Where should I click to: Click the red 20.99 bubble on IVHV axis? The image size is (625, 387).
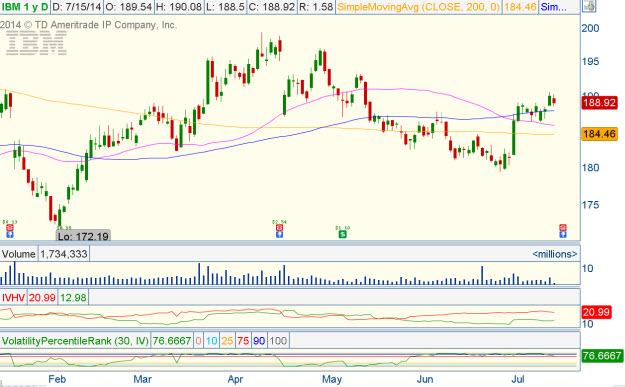pos(596,312)
